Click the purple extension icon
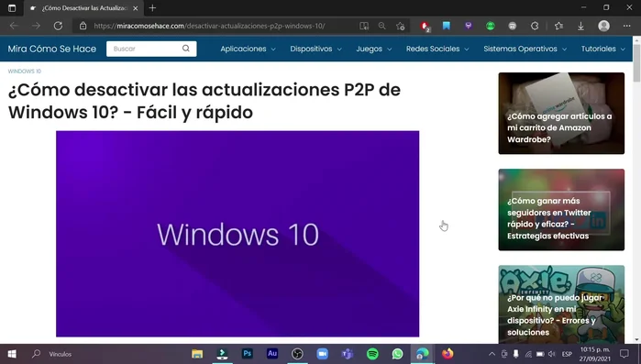 pos(469,26)
